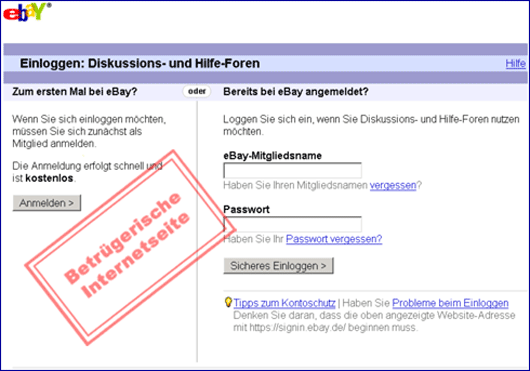Click the Anmelden button
The image size is (530, 371).
pyautogui.click(x=47, y=203)
